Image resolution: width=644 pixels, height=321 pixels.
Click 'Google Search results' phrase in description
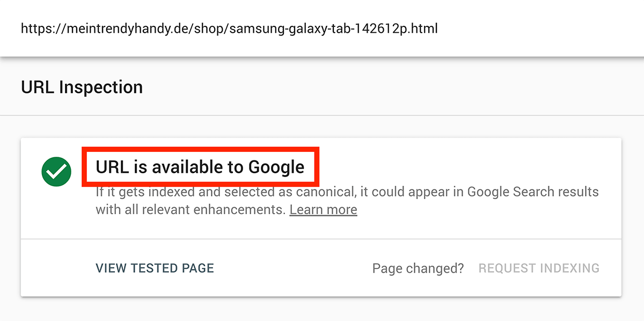533,192
